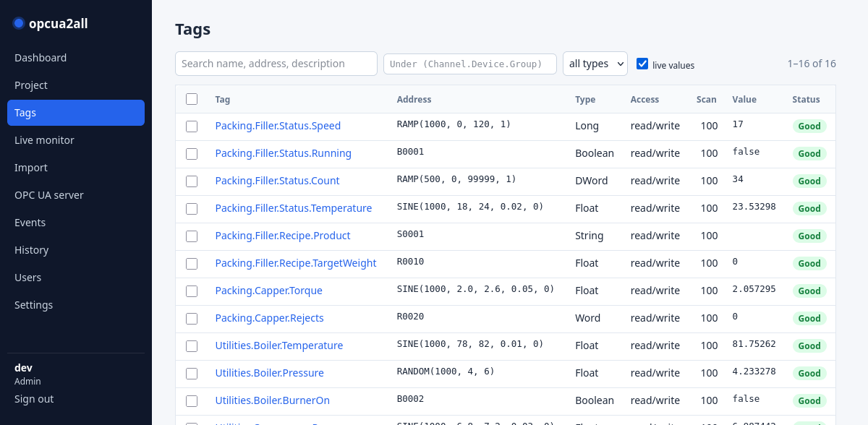
Task: Click the Status column header
Action: pos(806,100)
